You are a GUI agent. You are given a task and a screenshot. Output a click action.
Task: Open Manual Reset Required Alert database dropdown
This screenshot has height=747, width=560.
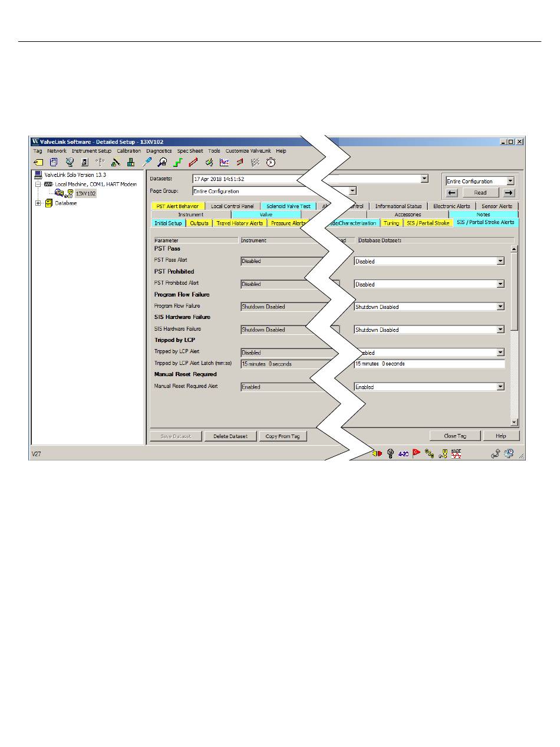point(500,387)
